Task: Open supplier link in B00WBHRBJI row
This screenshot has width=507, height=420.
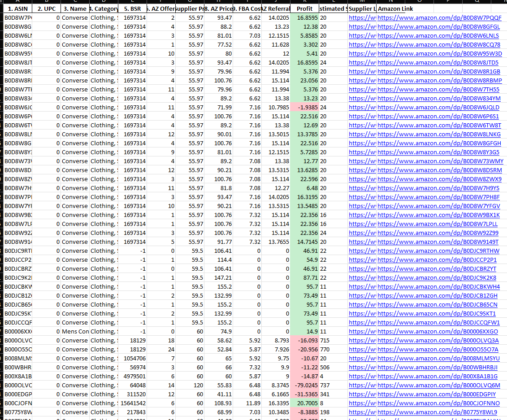Action: [x=362, y=367]
